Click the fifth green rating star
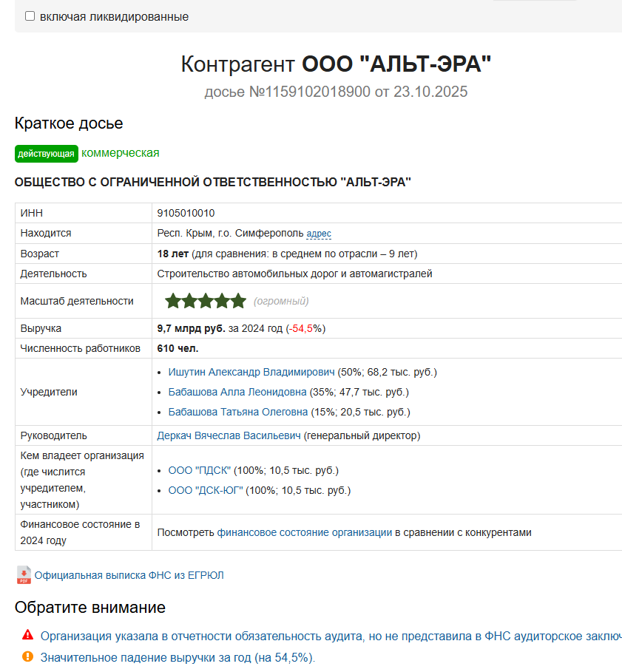622x672 pixels. pos(238,301)
